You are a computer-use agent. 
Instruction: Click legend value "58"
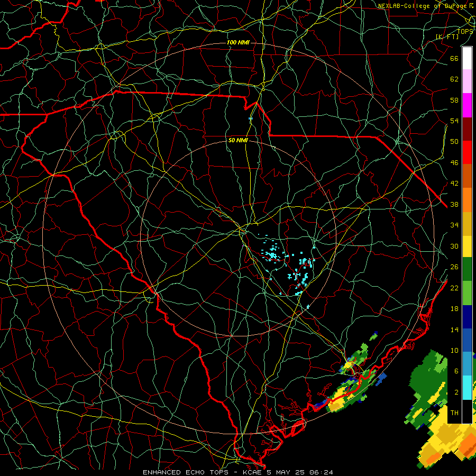[x=454, y=100]
